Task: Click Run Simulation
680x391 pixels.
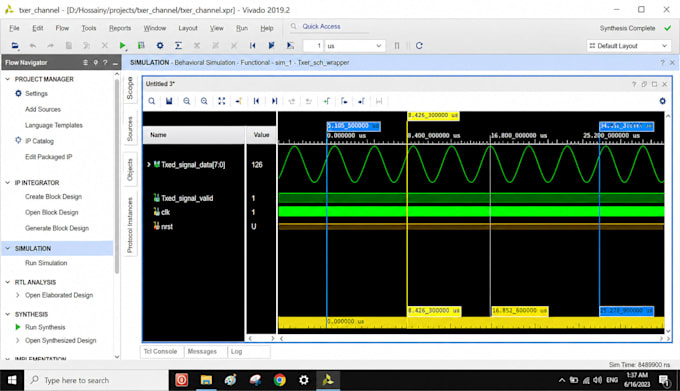Action: [46, 263]
